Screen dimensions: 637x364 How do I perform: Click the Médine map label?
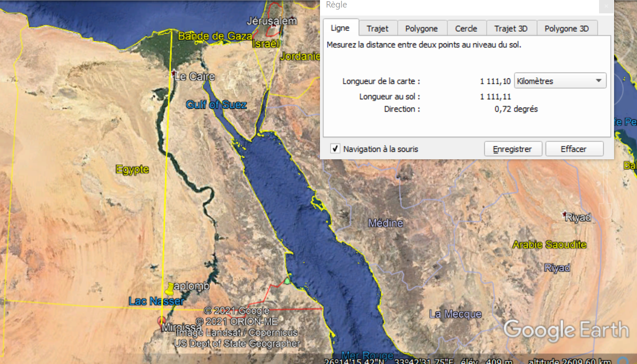click(x=385, y=223)
